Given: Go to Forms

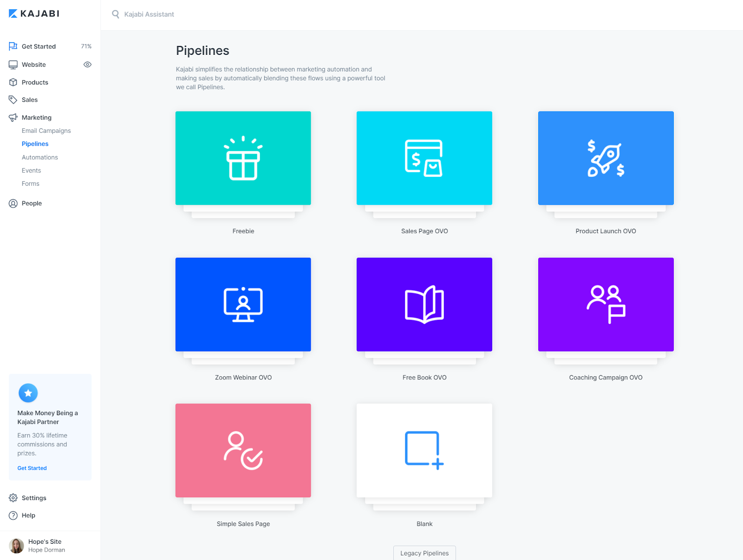Looking at the screenshot, I should click(x=31, y=184).
